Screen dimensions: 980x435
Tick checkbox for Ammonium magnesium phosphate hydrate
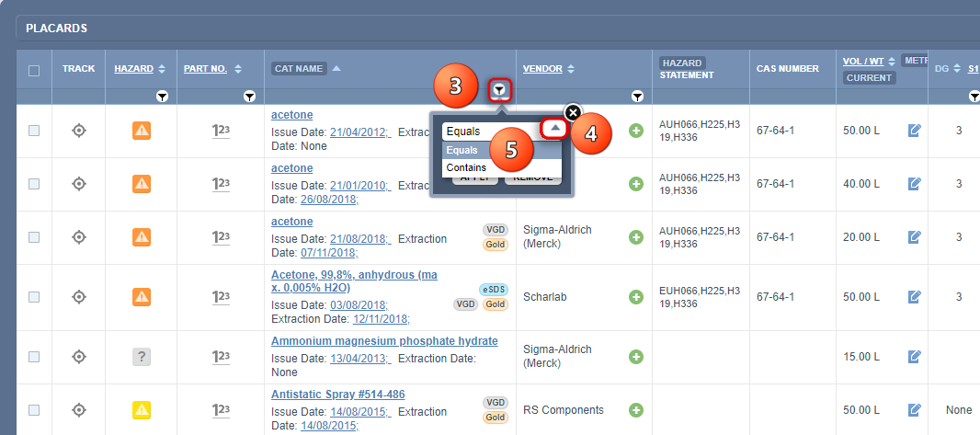click(34, 356)
